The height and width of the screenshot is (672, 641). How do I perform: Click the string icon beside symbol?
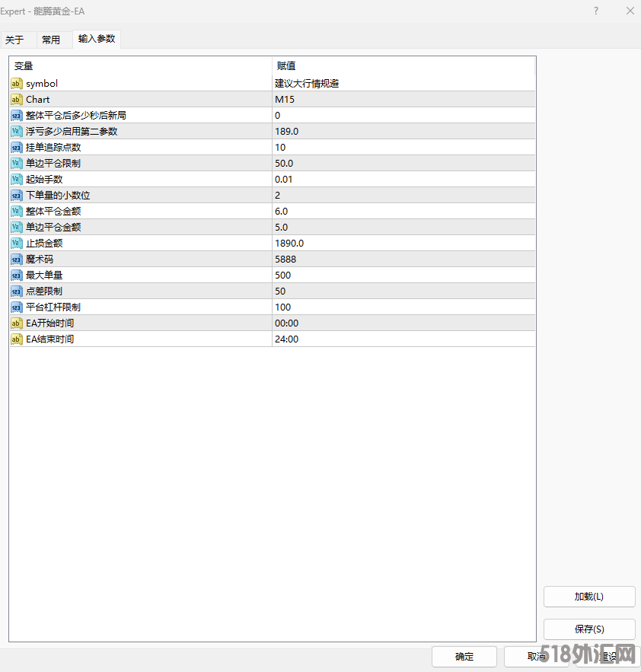point(17,84)
